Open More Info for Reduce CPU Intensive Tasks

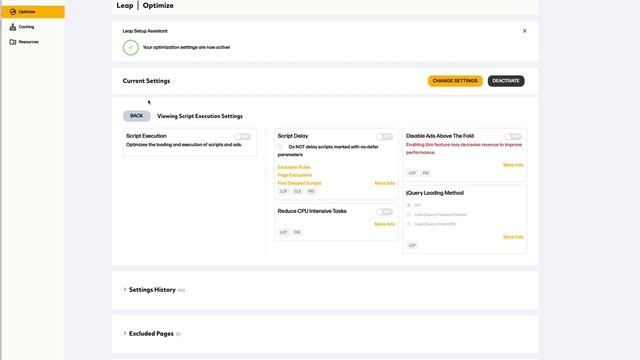click(x=384, y=224)
